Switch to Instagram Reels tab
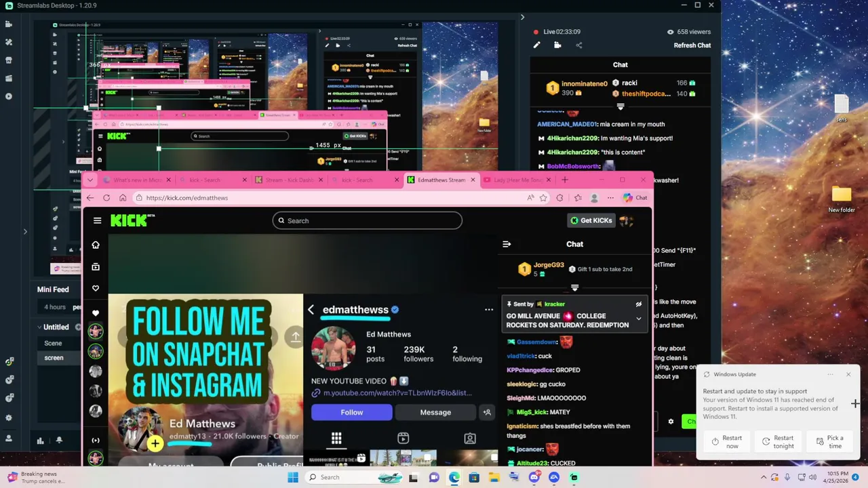Image resolution: width=868 pixels, height=488 pixels. (403, 439)
